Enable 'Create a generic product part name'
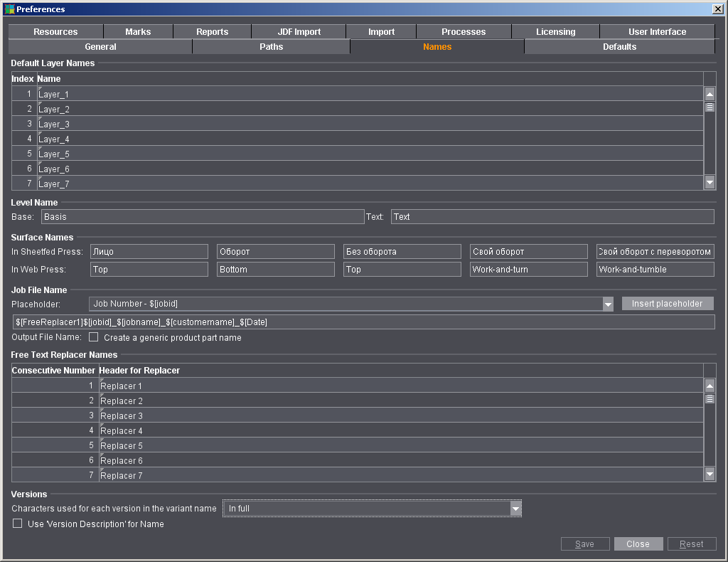Viewport: 728px width, 562px height. click(x=93, y=337)
